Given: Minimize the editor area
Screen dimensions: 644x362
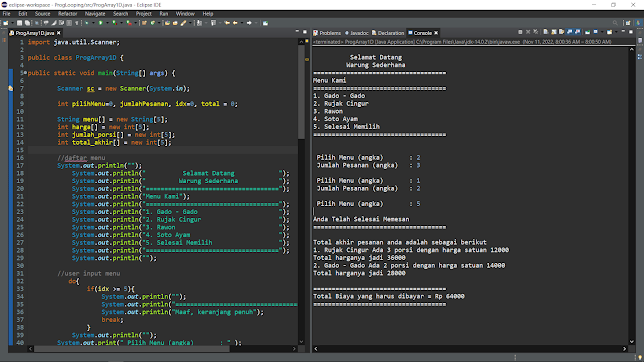Looking at the screenshot, I should tap(297, 32).
